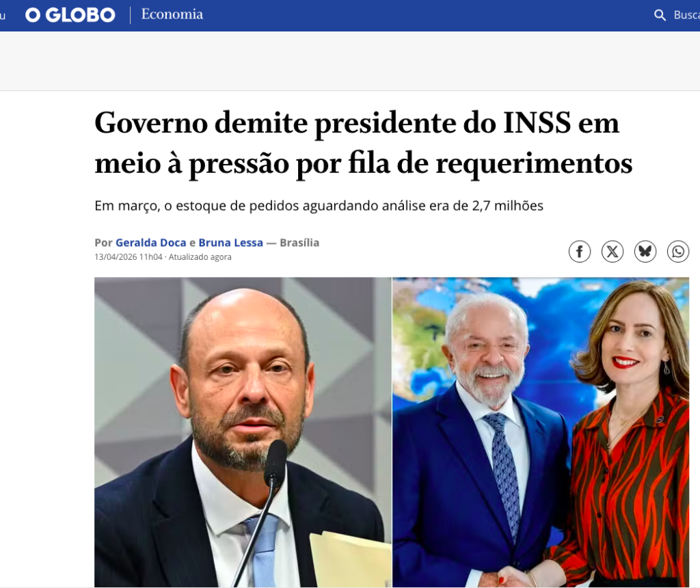The height and width of the screenshot is (588, 700).
Task: Click the subtitle about 2,7 milhões pedidos
Action: (x=319, y=206)
